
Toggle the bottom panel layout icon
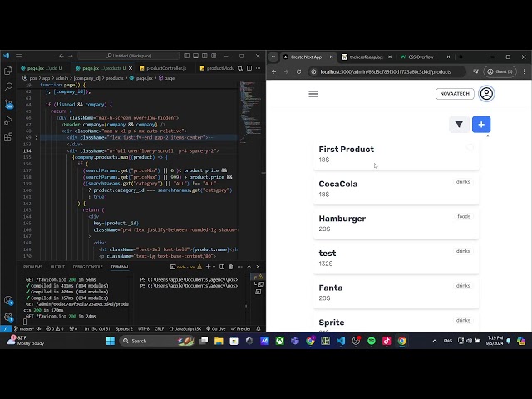[196, 56]
